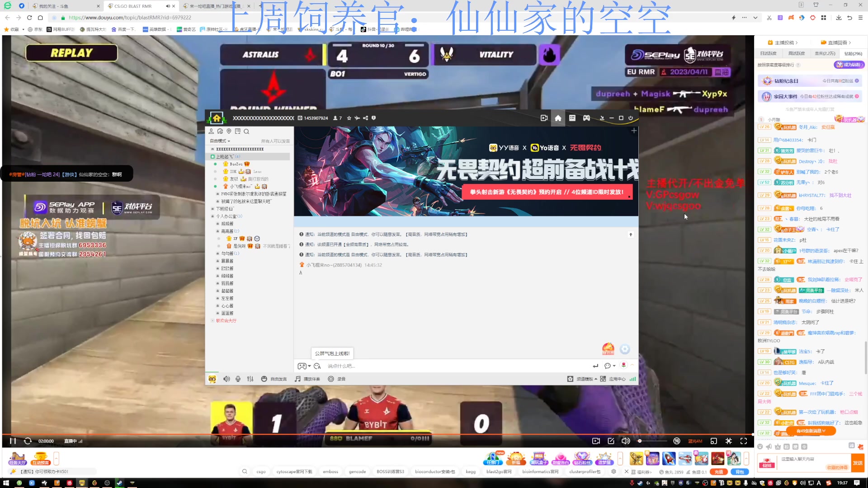The image size is (868, 488).
Task: Open the YY channel home view
Action: (x=558, y=118)
